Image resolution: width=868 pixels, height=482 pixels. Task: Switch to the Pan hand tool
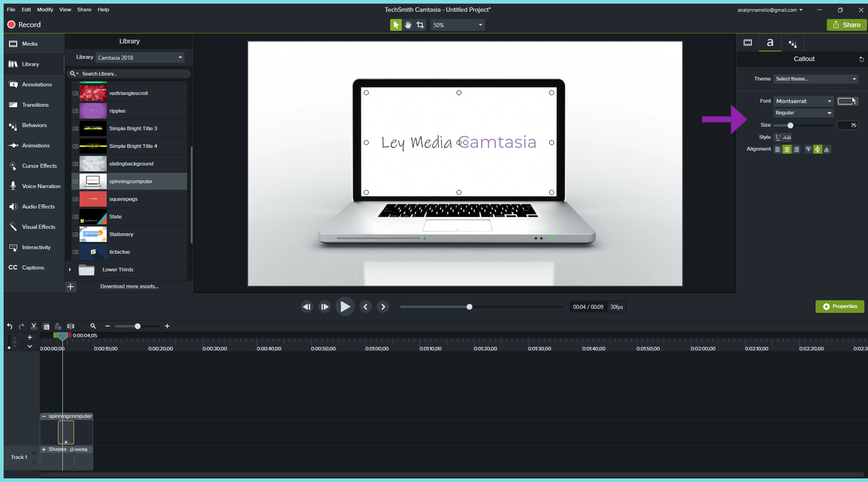tap(408, 25)
